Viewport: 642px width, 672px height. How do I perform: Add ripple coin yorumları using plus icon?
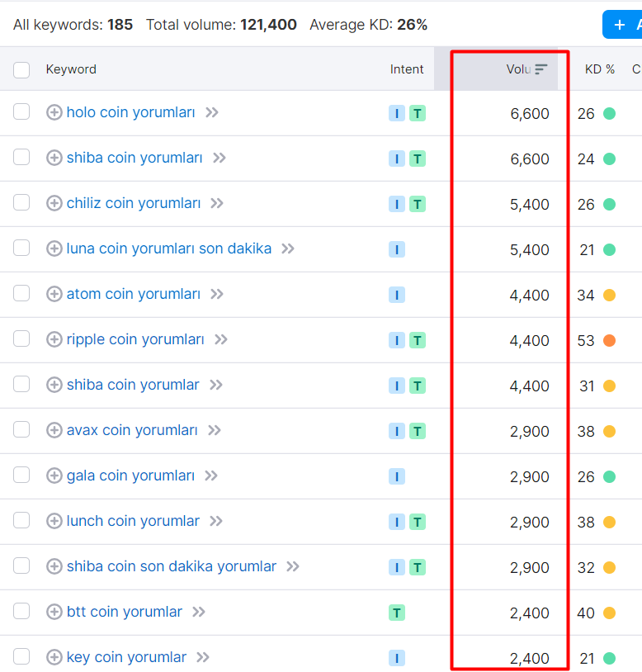pos(54,339)
